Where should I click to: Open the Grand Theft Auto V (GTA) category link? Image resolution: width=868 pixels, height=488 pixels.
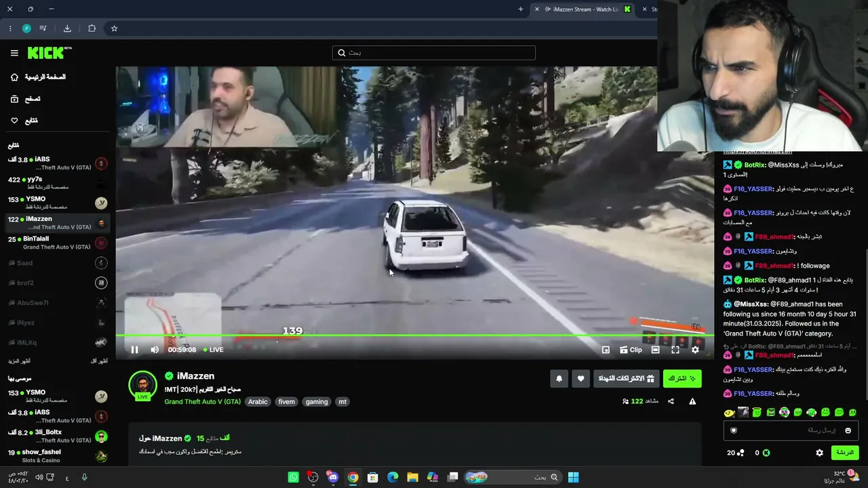click(x=202, y=401)
